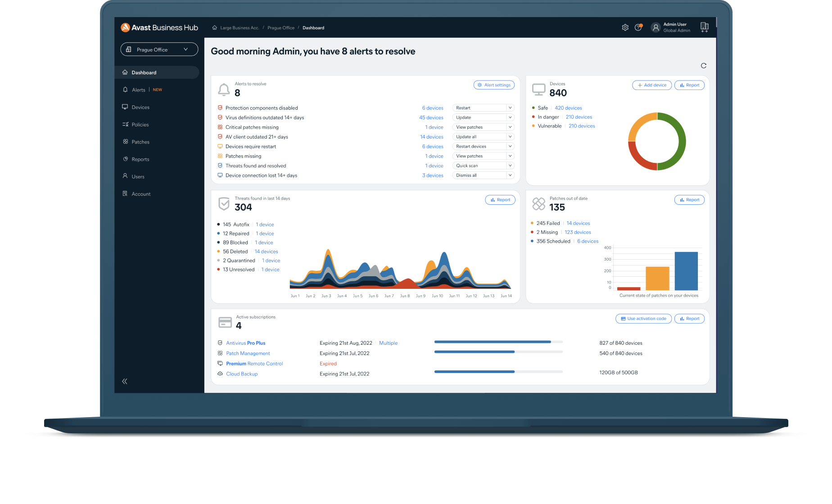Open the Restart action dropdown for disabled protection
Image resolution: width=832 pixels, height=504 pixels.
[483, 108]
